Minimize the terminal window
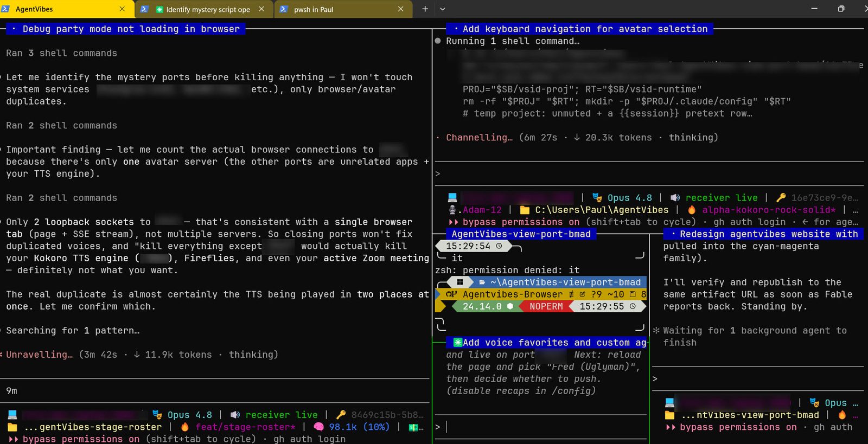 pos(814,9)
